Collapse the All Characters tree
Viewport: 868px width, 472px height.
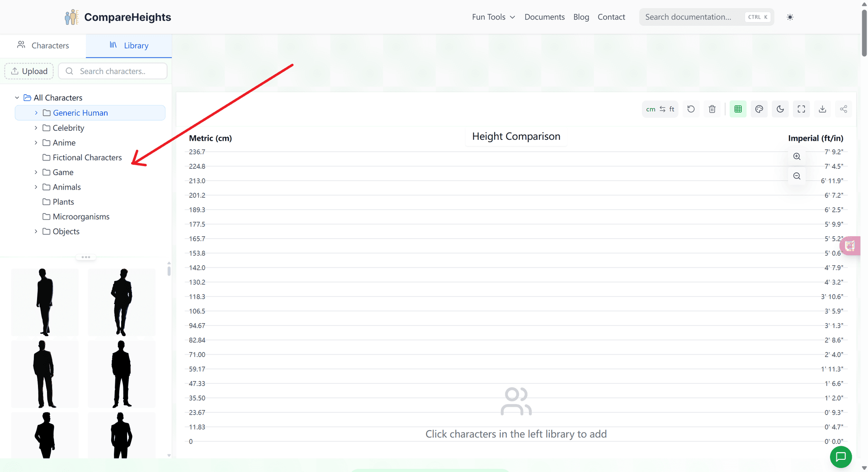[x=17, y=98]
